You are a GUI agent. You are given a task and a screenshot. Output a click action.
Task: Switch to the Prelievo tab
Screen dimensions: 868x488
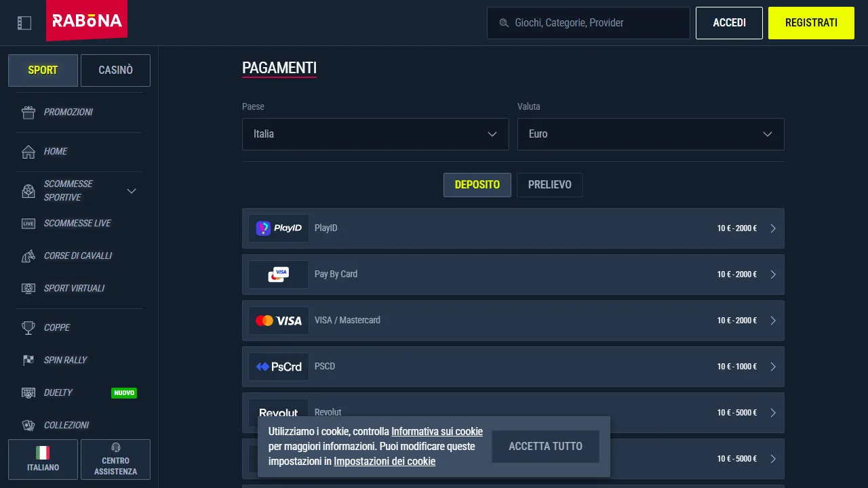tap(550, 185)
